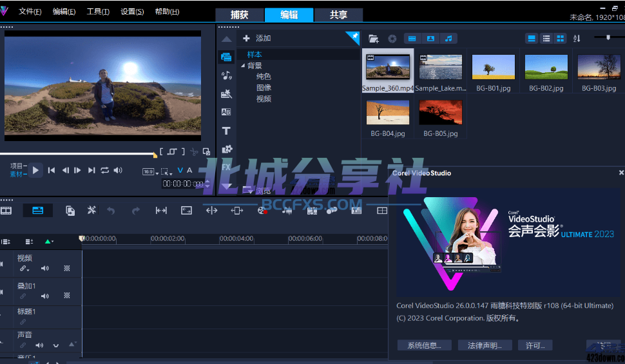Click the show all visible tracks icon

[6, 242]
